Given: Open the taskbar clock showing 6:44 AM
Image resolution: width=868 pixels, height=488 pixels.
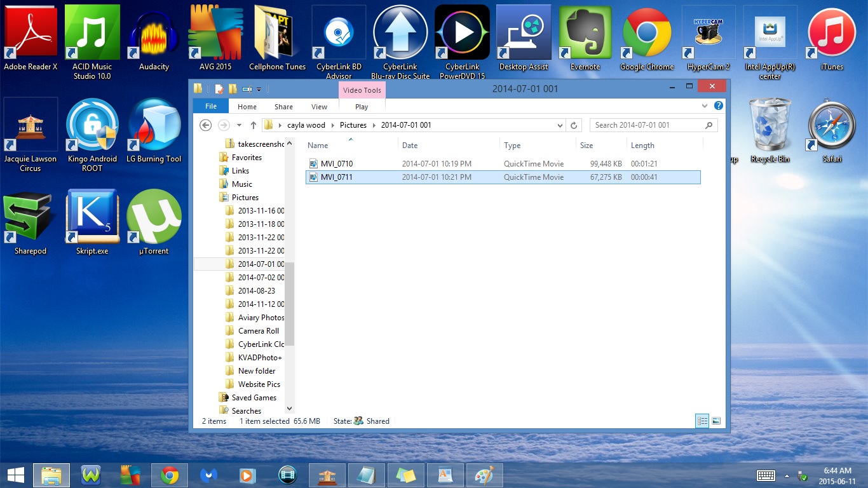Looking at the screenshot, I should coord(837,475).
